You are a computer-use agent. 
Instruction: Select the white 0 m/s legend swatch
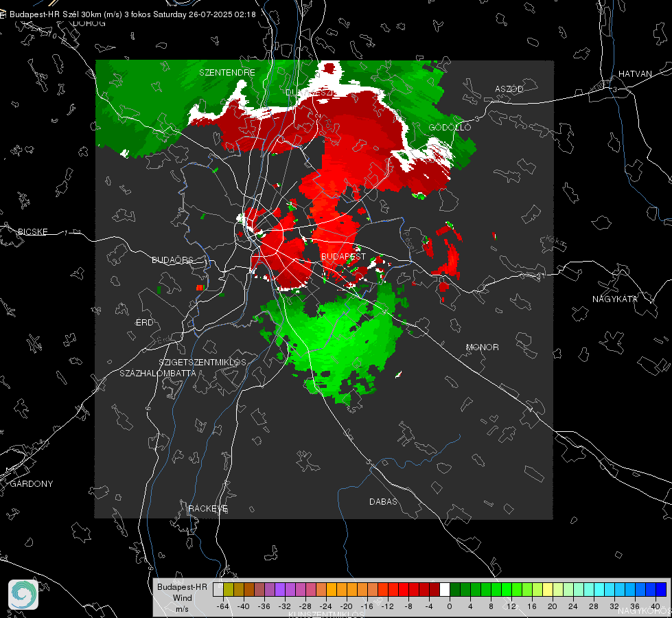pos(445,589)
